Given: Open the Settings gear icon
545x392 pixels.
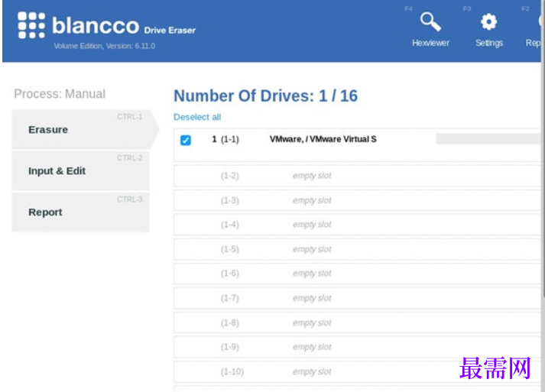Looking at the screenshot, I should (x=488, y=22).
